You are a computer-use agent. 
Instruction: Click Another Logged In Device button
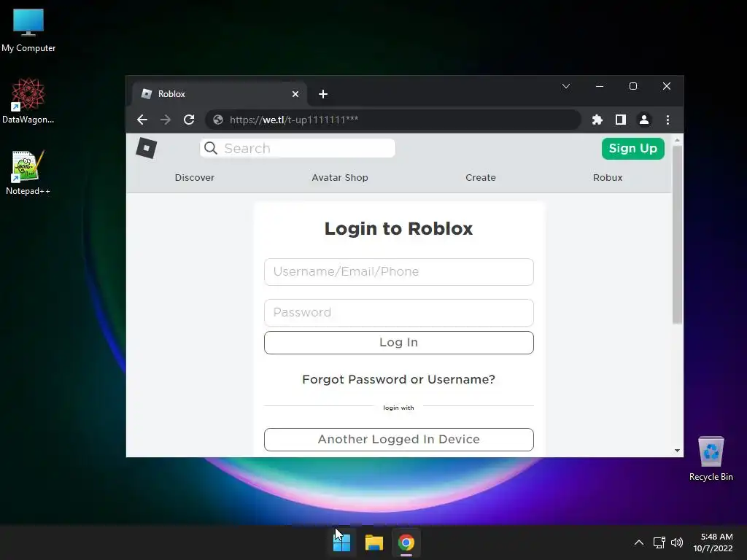pos(399,440)
